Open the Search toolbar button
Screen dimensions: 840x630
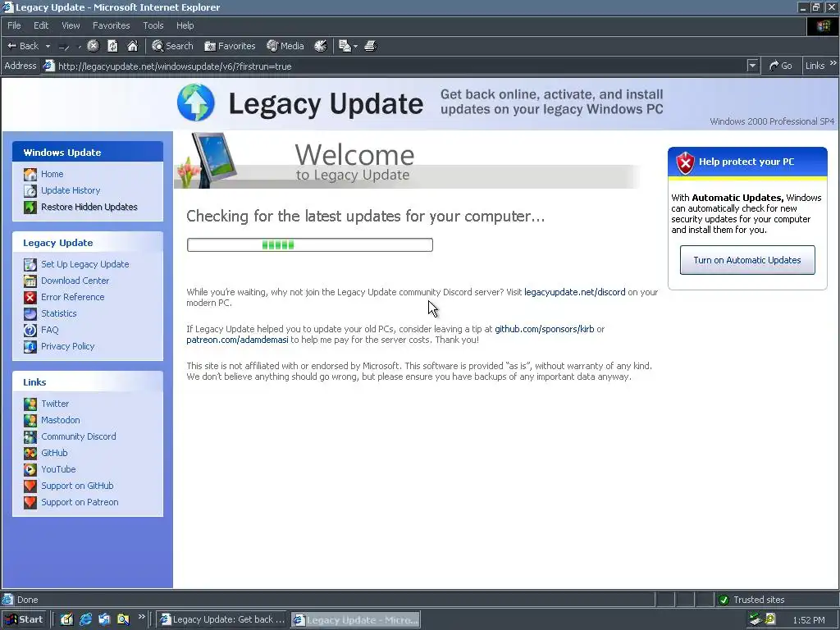click(172, 46)
